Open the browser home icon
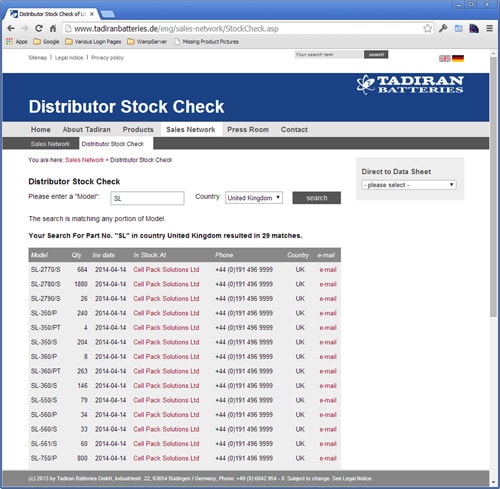The width and height of the screenshot is (500, 489). click(53, 28)
